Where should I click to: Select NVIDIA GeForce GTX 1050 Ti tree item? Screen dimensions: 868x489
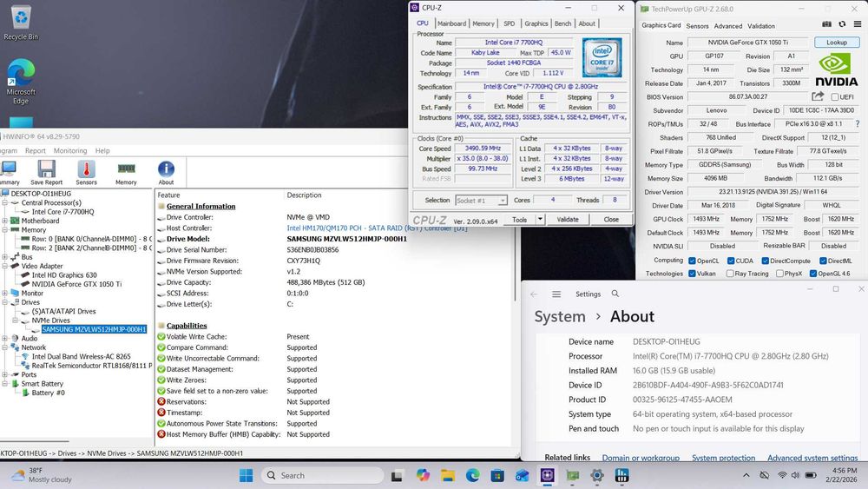(76, 284)
